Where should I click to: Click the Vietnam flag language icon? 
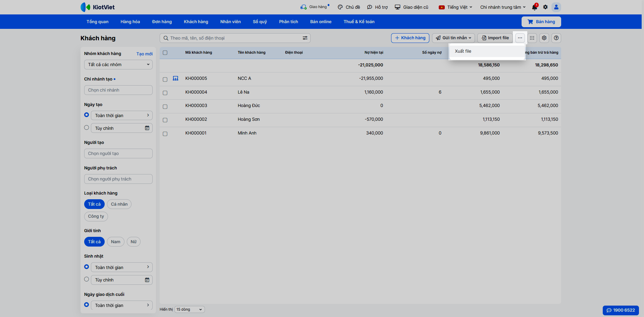click(442, 7)
